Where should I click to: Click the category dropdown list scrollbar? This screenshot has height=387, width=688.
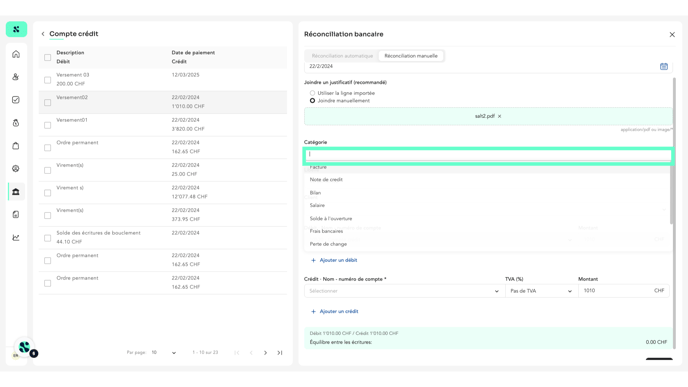(671, 194)
